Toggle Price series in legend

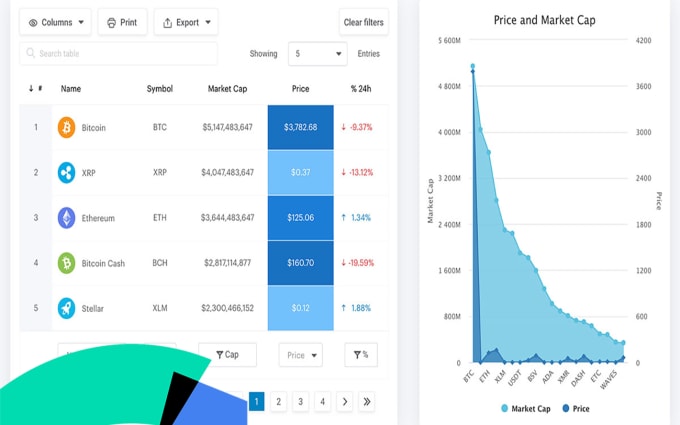pos(576,409)
